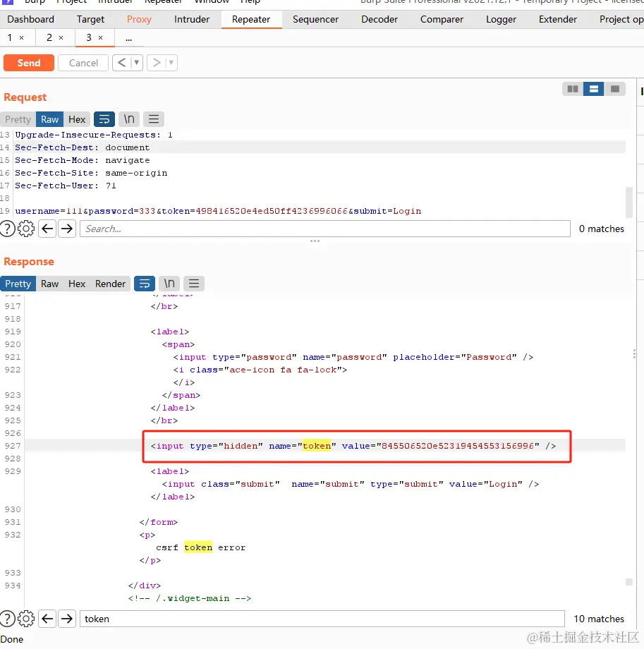Switch Response view to Raw

tap(49, 284)
